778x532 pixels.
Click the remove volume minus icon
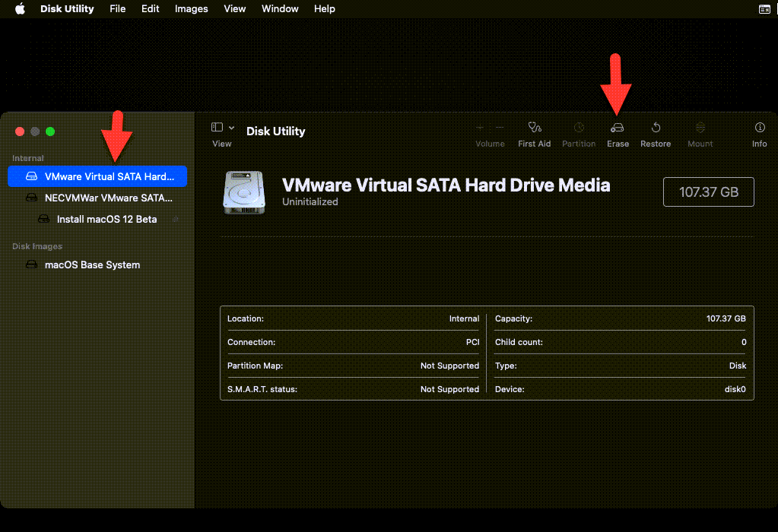coord(500,127)
